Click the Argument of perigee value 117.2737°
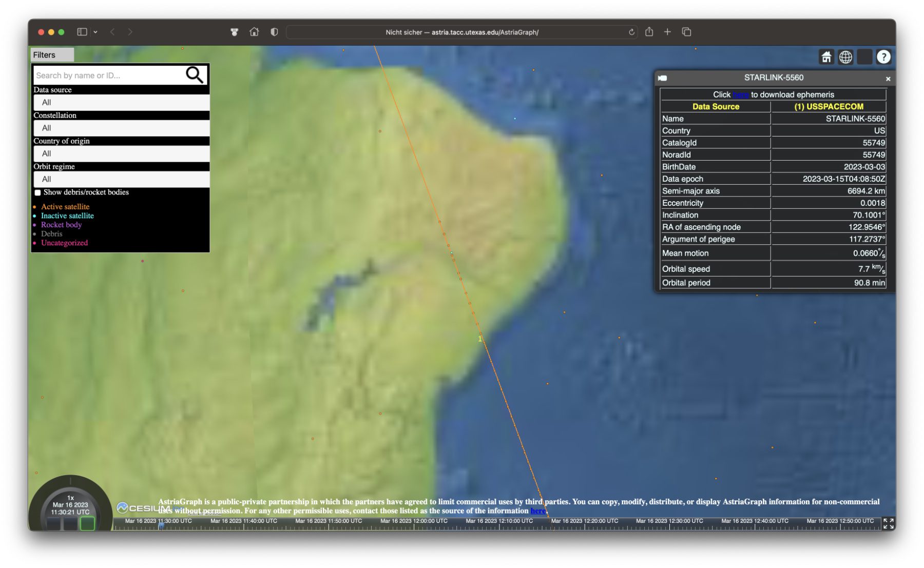 coord(867,239)
